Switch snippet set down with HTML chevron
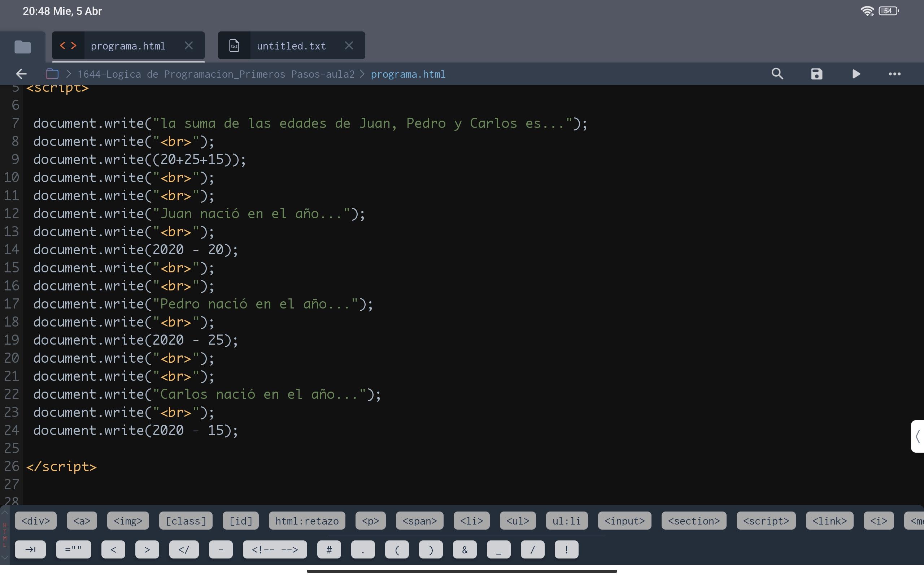 click(x=5, y=558)
